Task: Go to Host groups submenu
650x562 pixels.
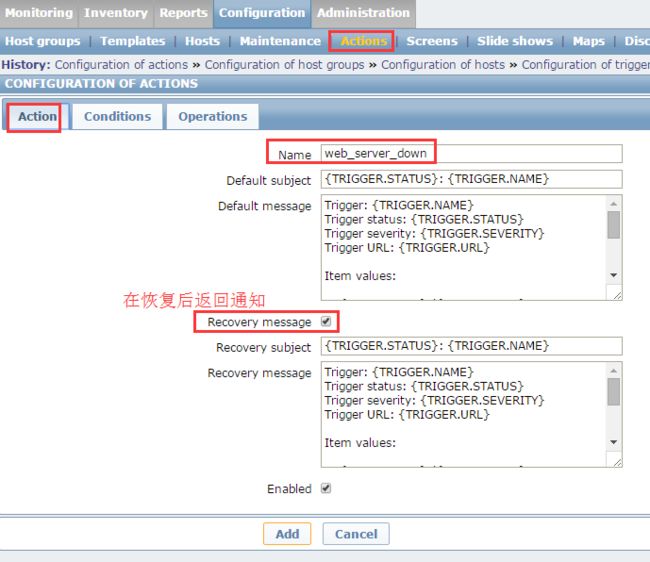Action: coord(42,41)
